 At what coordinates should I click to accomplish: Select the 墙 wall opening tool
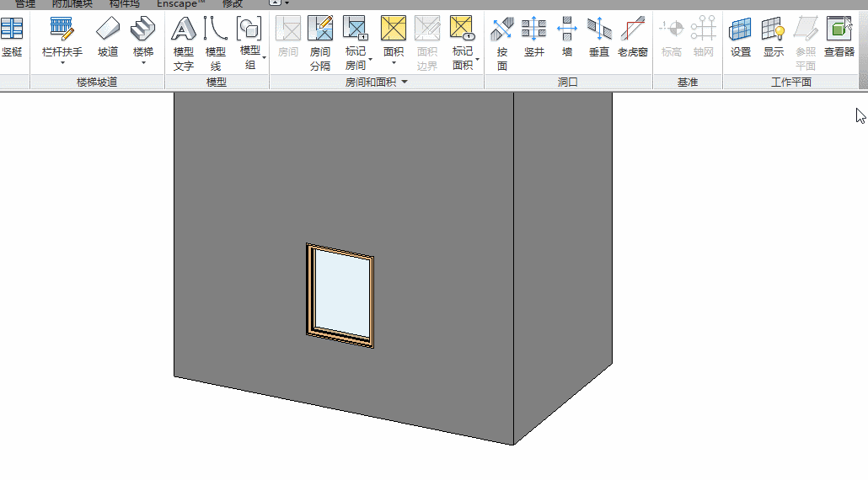[x=567, y=37]
